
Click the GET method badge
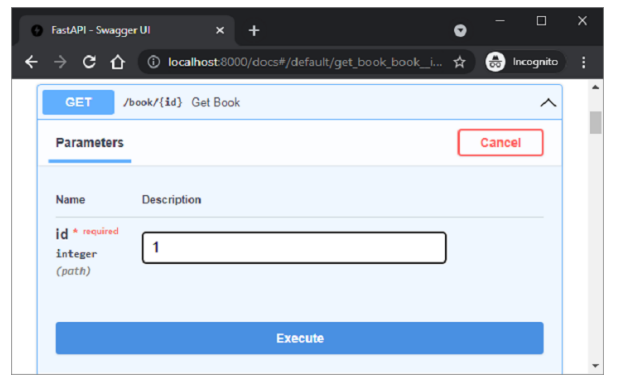click(x=78, y=102)
